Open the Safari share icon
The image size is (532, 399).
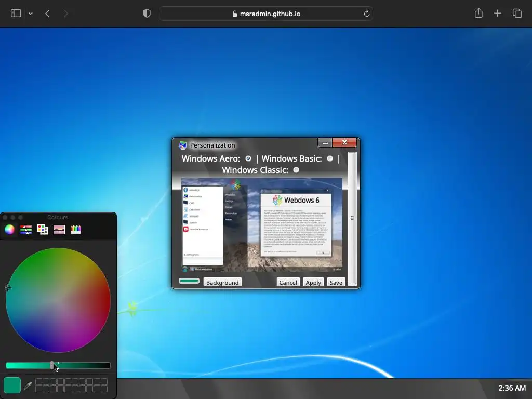click(478, 13)
